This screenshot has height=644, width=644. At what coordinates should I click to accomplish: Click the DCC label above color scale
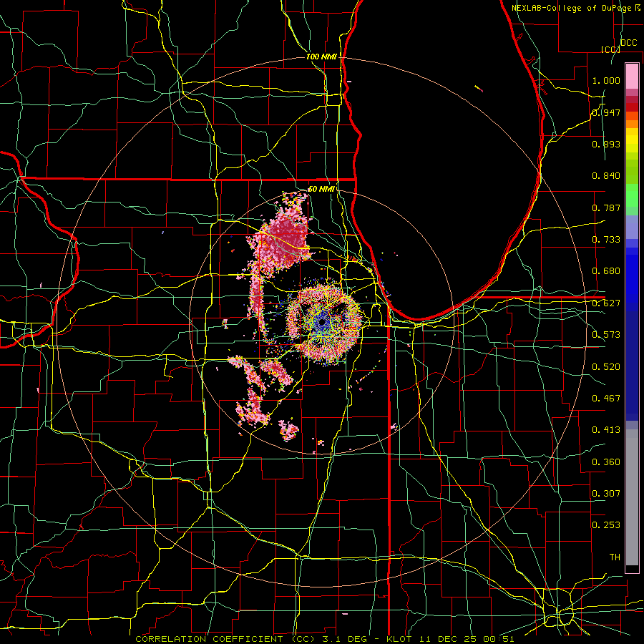(628, 43)
